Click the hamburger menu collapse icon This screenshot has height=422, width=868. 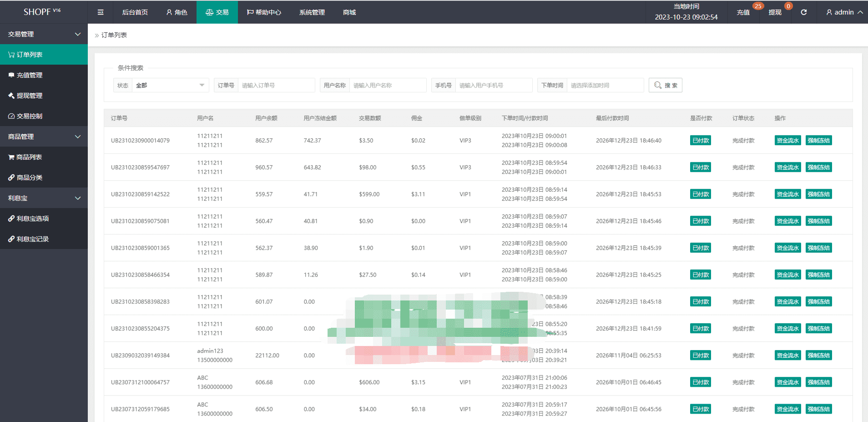(101, 12)
